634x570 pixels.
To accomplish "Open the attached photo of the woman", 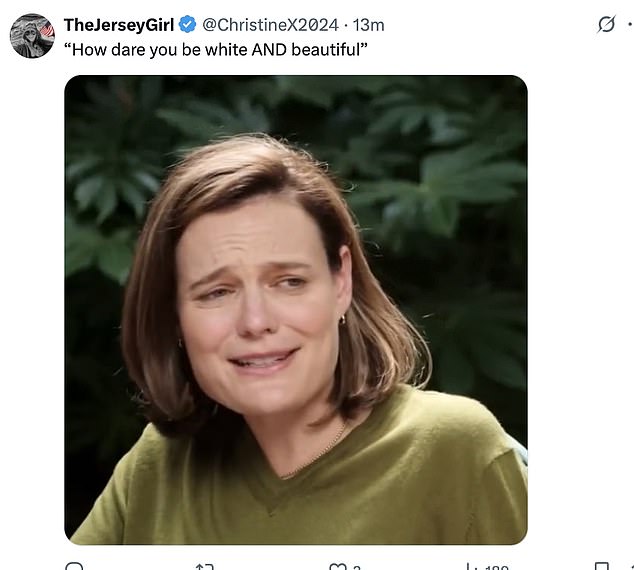I will point(296,310).
